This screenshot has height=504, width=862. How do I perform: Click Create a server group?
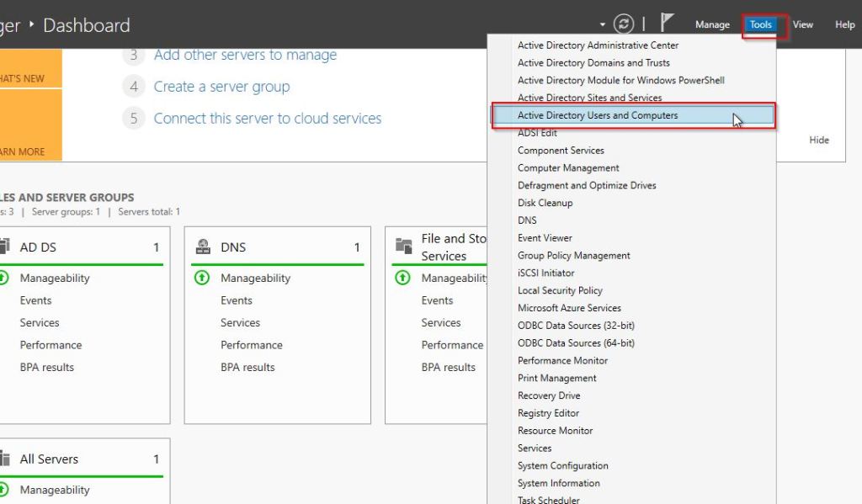pos(221,87)
